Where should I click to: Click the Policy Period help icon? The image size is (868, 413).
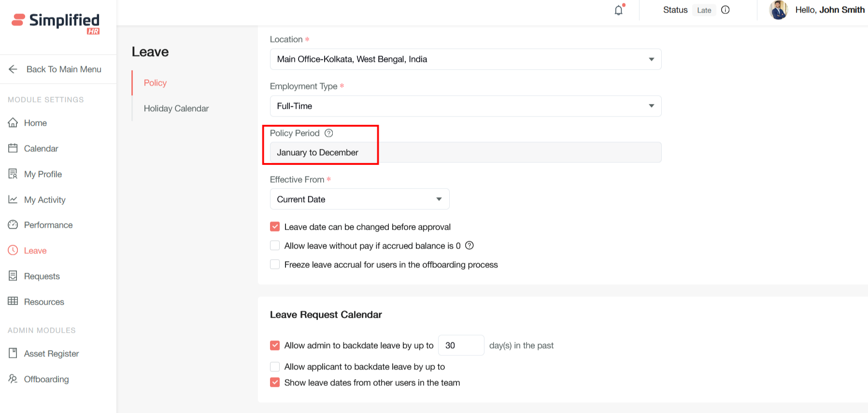click(329, 133)
